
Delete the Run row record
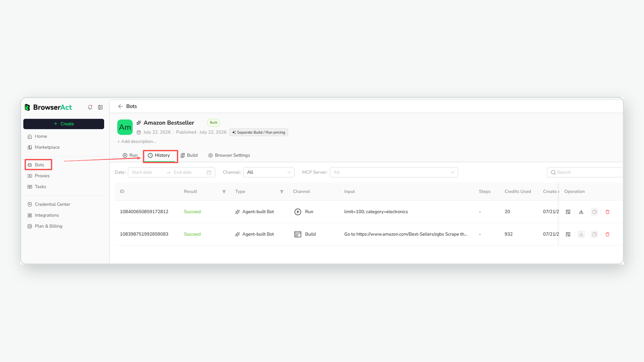(607, 212)
